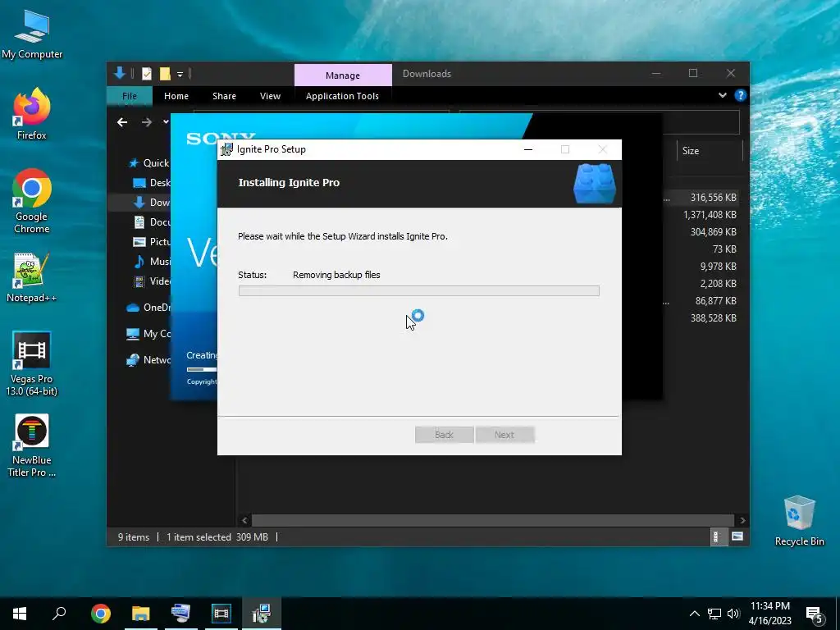Switch to Chrome in the taskbar
Viewport: 840px width, 630px height.
click(101, 614)
